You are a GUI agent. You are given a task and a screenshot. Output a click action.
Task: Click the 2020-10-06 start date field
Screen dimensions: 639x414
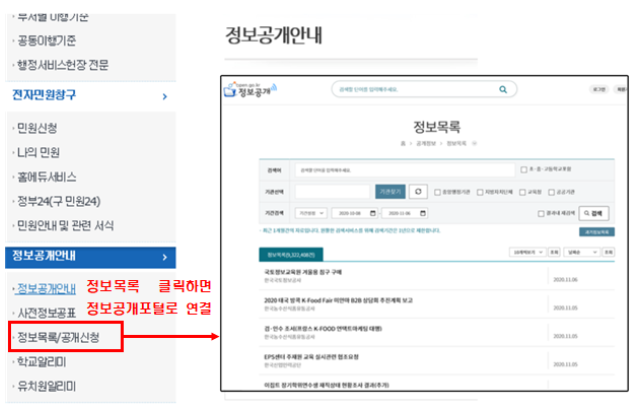[x=355, y=213]
